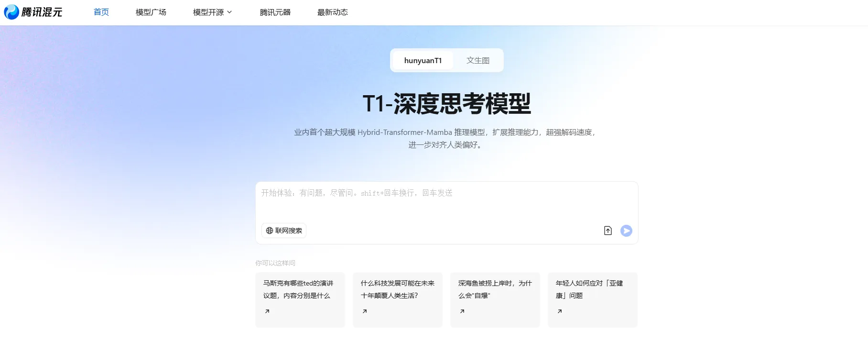Open the 最新动态 page

click(x=333, y=12)
